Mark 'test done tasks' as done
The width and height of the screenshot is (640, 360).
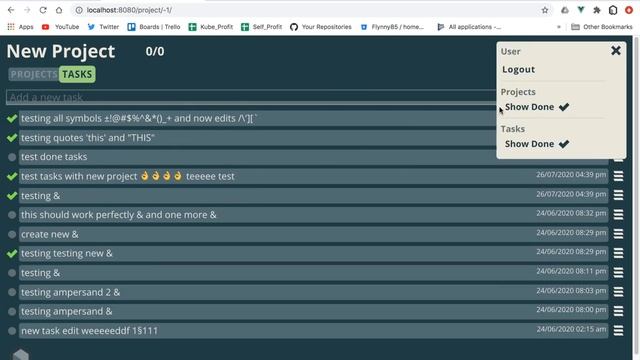(12, 157)
